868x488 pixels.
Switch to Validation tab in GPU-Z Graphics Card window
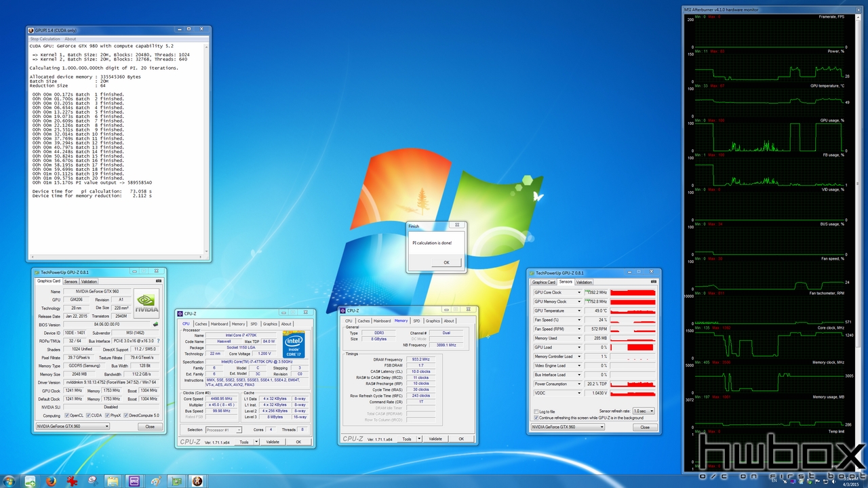(90, 281)
